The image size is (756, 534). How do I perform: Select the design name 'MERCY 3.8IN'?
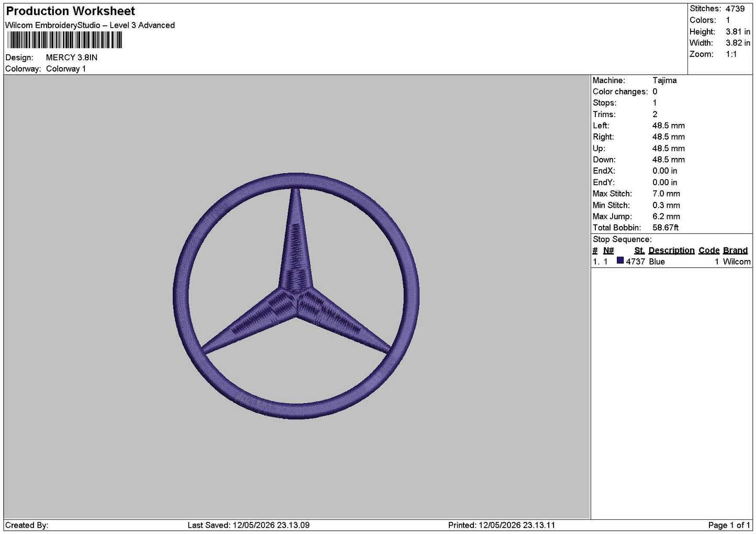[72, 58]
